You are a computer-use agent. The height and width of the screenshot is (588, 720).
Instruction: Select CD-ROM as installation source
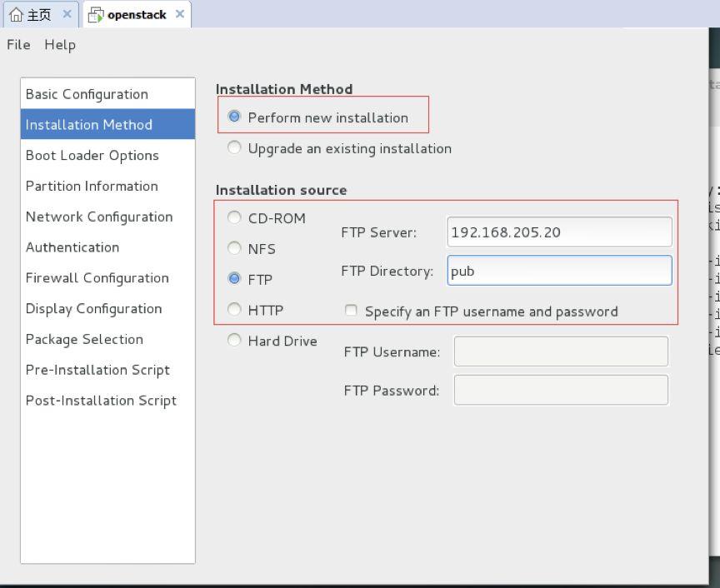tap(234, 218)
